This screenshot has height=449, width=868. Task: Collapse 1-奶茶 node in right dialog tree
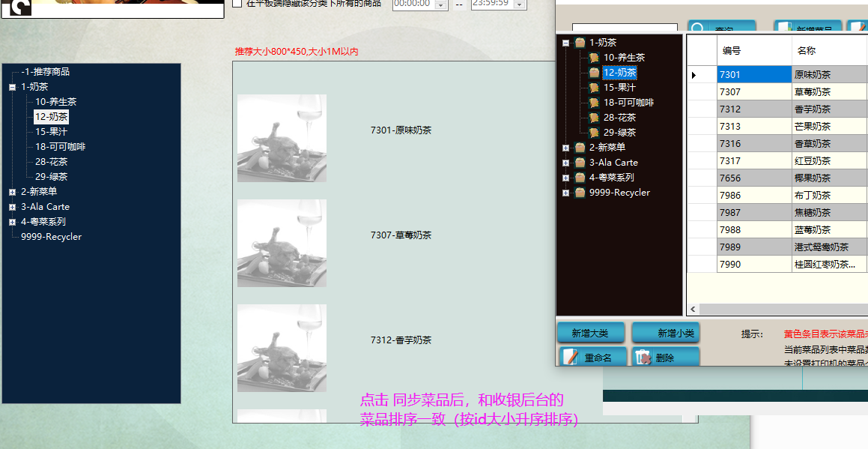[x=565, y=43]
